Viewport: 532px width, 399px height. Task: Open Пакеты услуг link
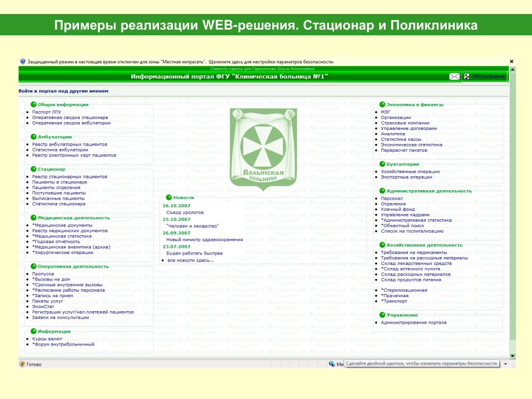[48, 301]
